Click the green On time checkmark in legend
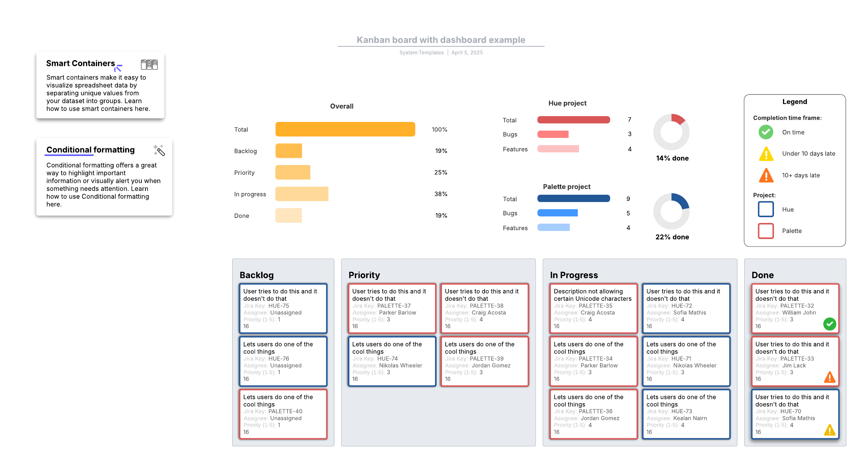 pos(766,132)
